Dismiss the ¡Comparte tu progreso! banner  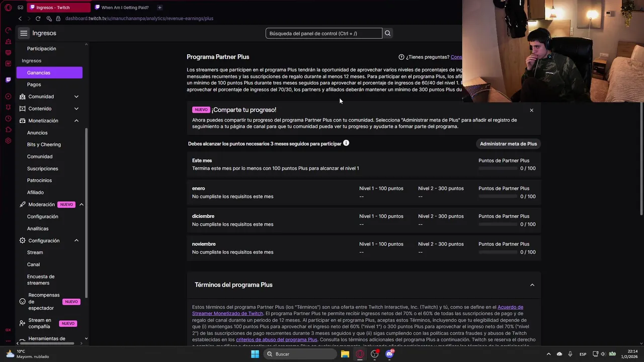531,110
